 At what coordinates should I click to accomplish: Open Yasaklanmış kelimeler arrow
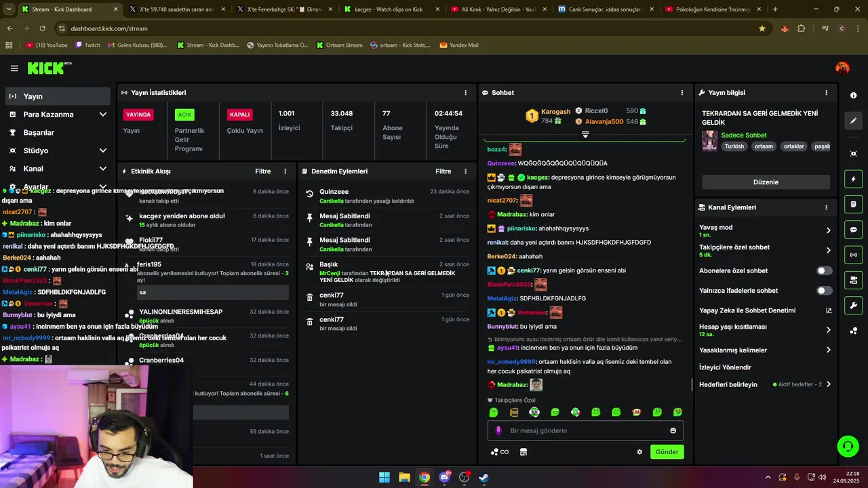pyautogui.click(x=828, y=350)
